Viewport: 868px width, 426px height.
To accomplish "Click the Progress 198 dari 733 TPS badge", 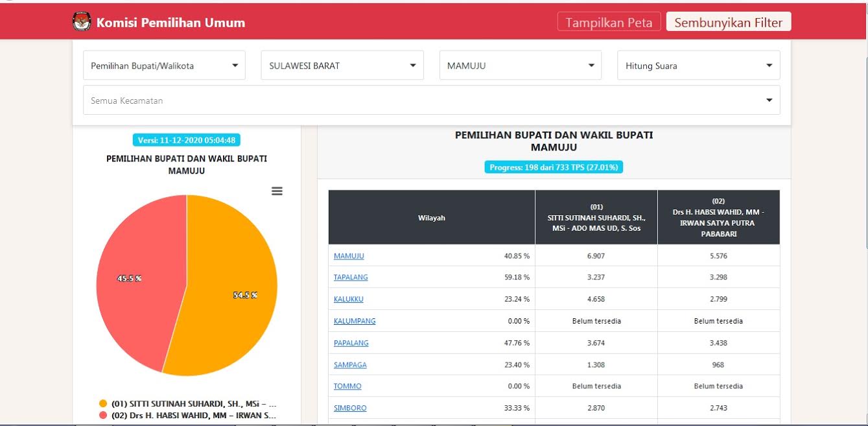I will pos(554,167).
